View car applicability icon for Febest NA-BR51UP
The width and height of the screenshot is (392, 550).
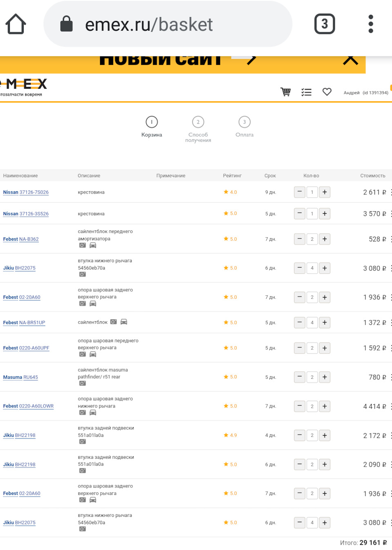[124, 322]
